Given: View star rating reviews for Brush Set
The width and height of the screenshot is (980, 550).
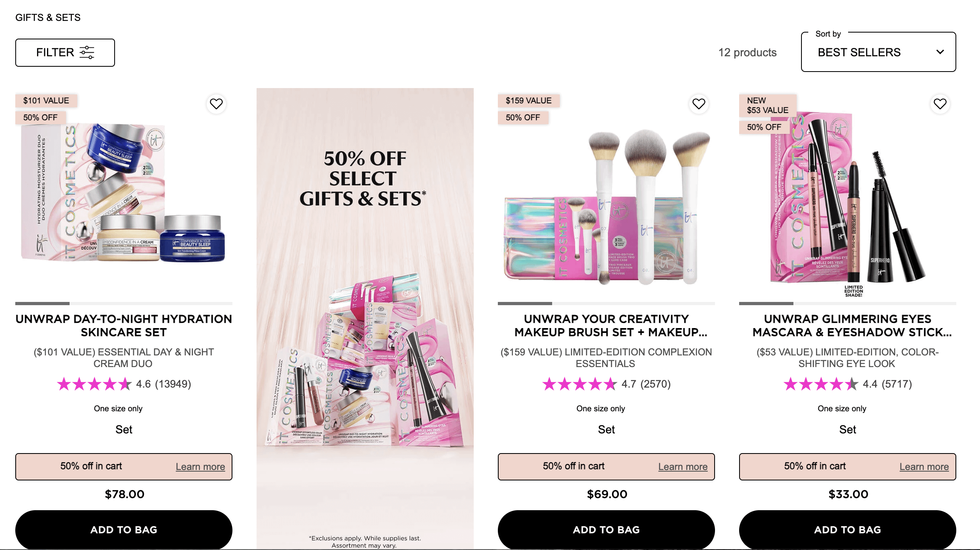Looking at the screenshot, I should 606,384.
